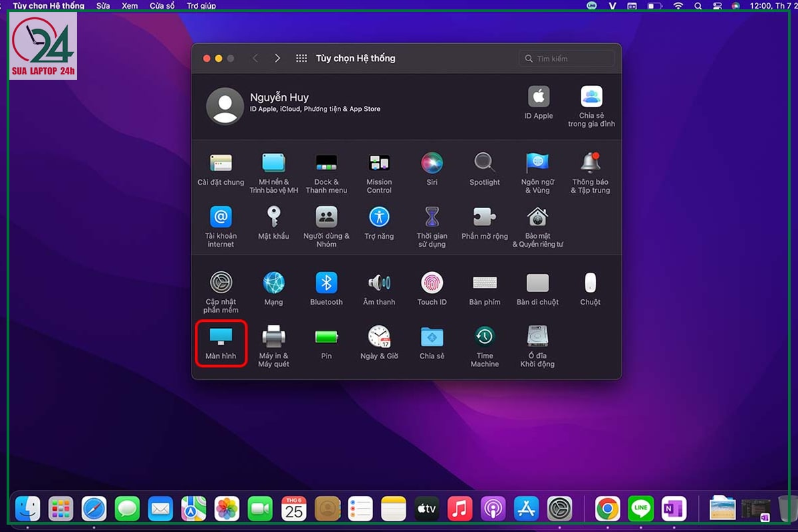The image size is (798, 532).
Task: Open Siri preferences pane
Action: click(432, 169)
